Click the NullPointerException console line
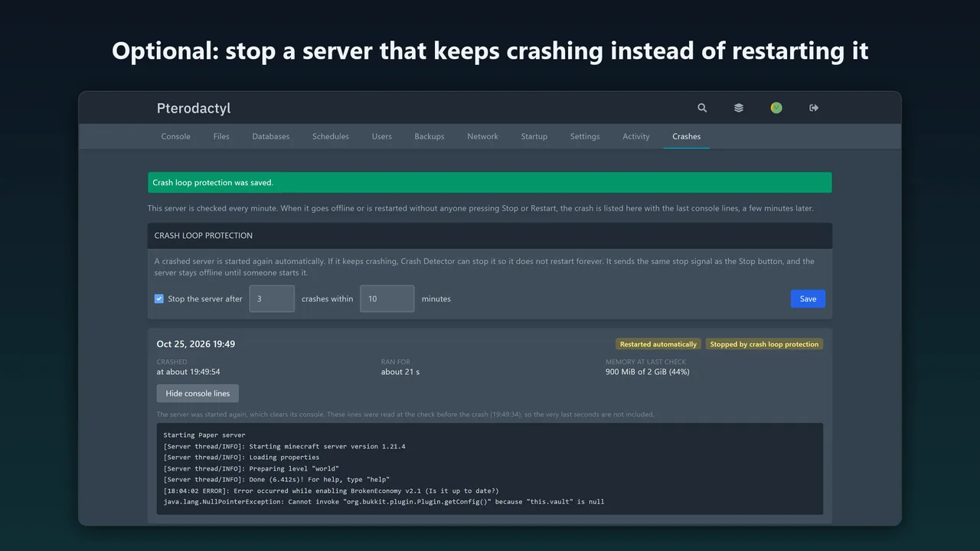 point(384,502)
